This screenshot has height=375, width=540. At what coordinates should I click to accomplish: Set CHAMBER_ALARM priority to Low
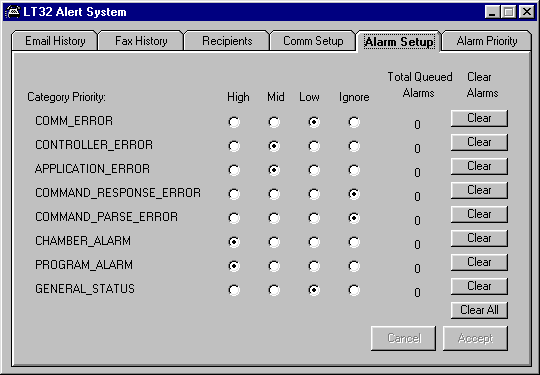click(x=314, y=242)
